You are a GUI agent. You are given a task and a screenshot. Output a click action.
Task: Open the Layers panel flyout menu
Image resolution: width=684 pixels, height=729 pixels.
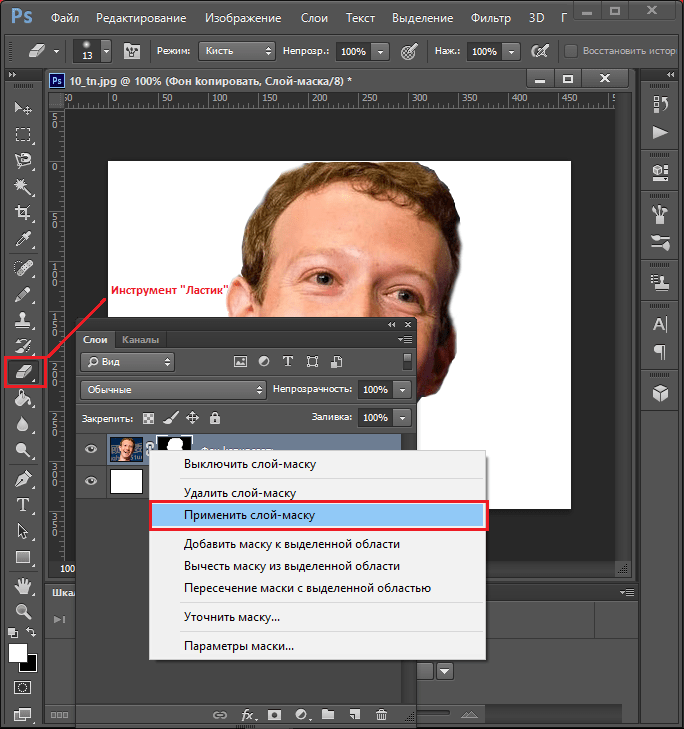(x=405, y=340)
